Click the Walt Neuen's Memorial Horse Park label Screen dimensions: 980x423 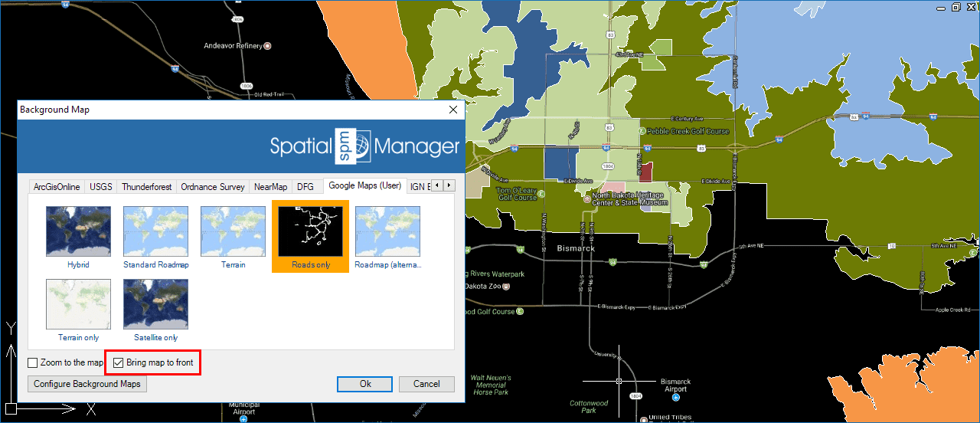point(491,385)
